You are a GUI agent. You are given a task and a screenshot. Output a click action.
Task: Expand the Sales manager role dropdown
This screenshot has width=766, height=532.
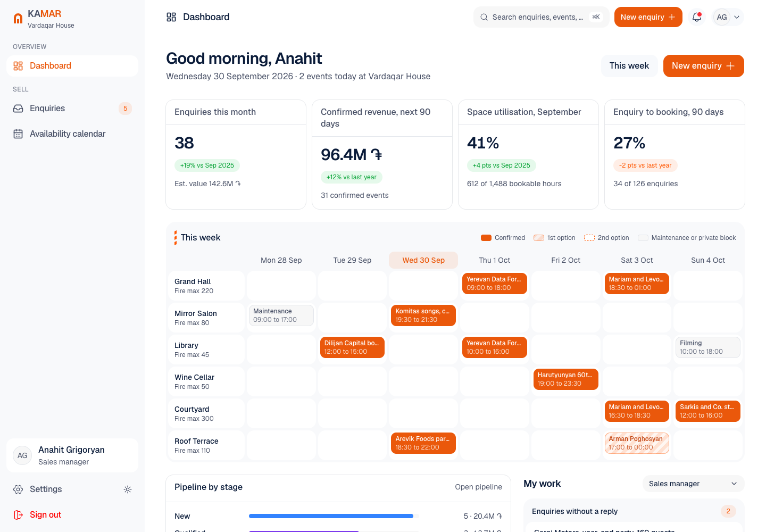pos(693,484)
